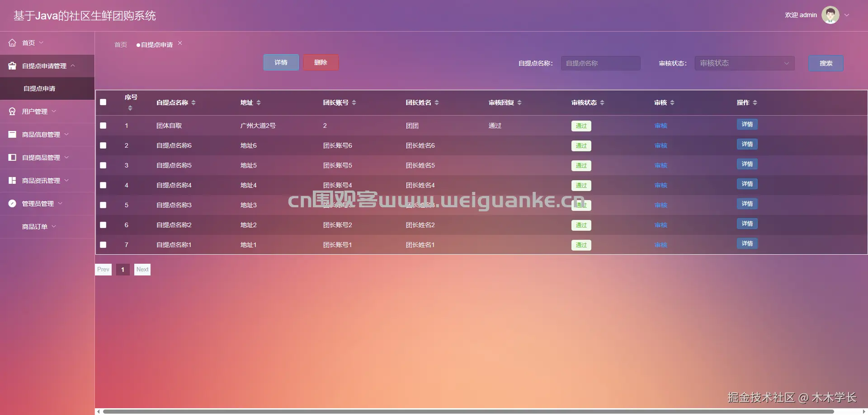Click 通过 status tag in 团体自取 row
Screen dimensions: 868x415
[581, 126]
